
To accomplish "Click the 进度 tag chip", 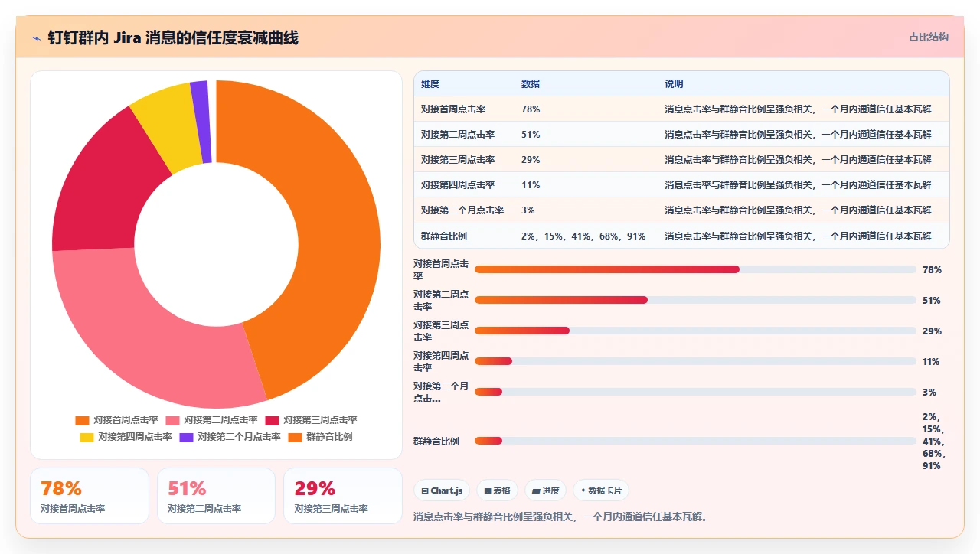I will (x=546, y=490).
